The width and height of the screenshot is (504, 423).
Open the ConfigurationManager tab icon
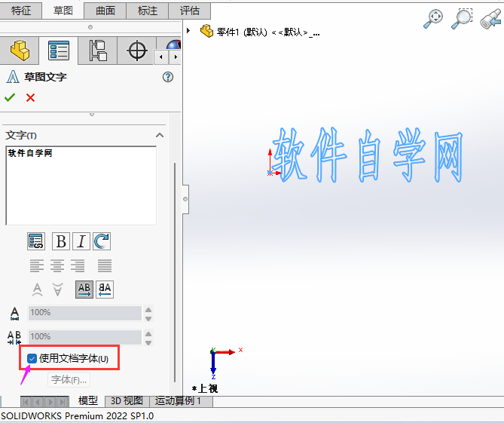(98, 51)
